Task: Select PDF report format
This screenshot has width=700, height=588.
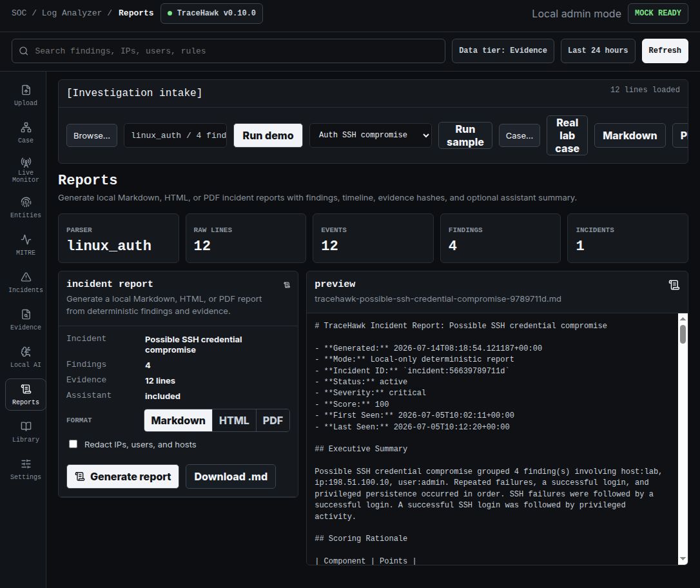Action: [273, 420]
